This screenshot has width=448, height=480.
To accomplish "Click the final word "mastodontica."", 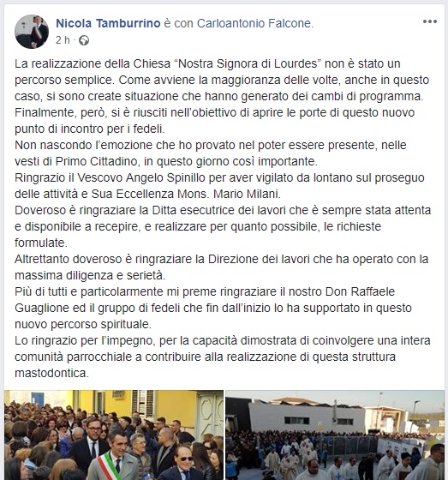I will [x=51, y=373].
